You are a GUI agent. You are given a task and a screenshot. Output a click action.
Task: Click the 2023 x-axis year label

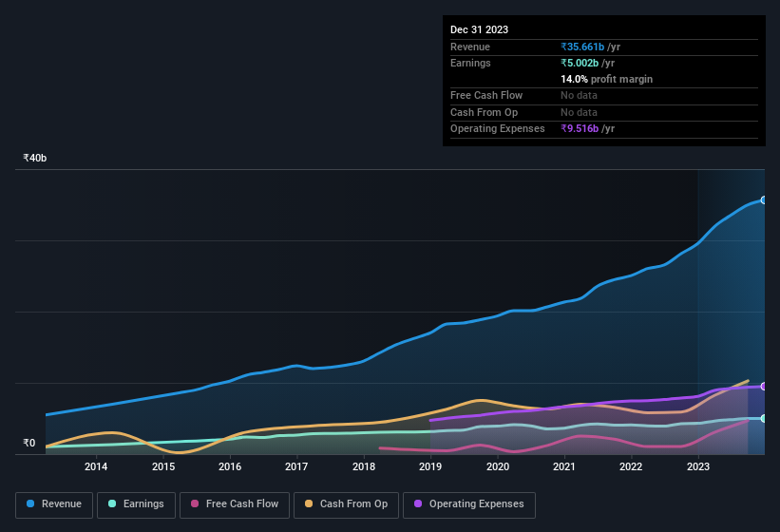click(698, 465)
